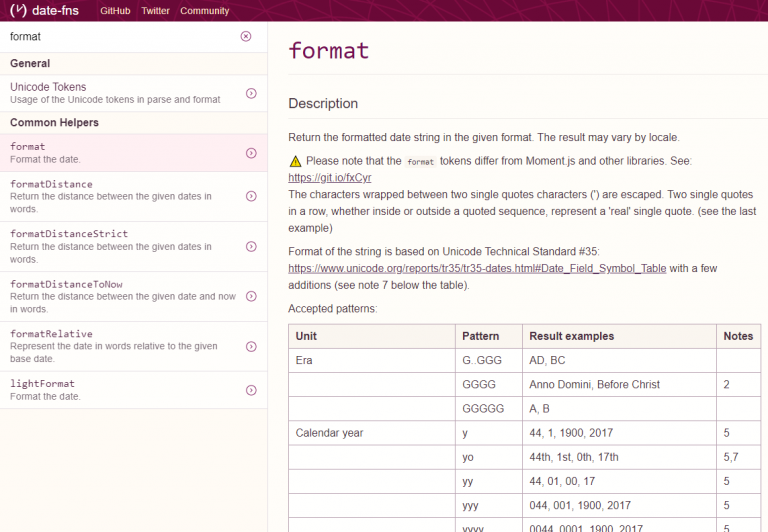Click arrow icon in formatDistanceToNow row
Viewport: 768px width, 532px height.
251,296
